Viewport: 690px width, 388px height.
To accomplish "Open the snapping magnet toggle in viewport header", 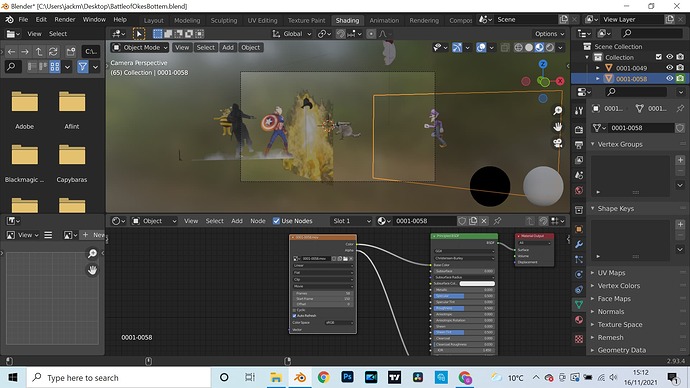I will pyautogui.click(x=341, y=34).
